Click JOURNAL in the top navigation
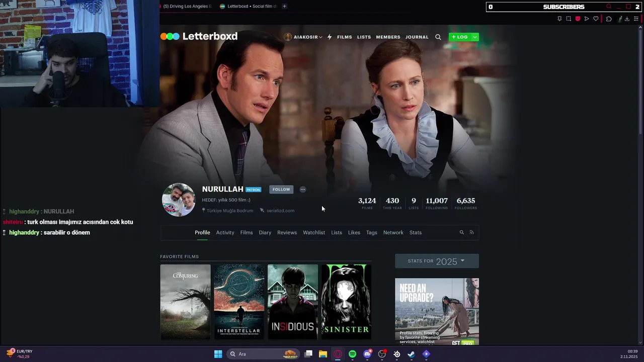 (417, 37)
